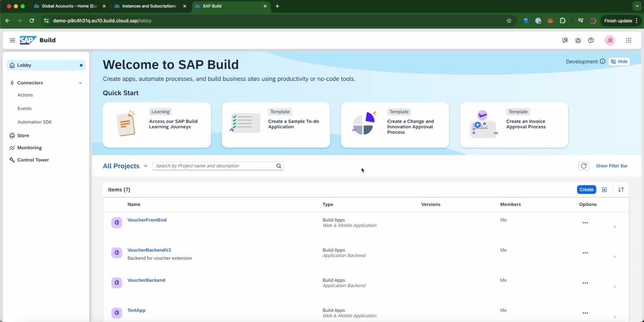The height and width of the screenshot is (322, 644).
Task: Open options ellipsis for VoucherFrontEnd
Action: pos(585,223)
